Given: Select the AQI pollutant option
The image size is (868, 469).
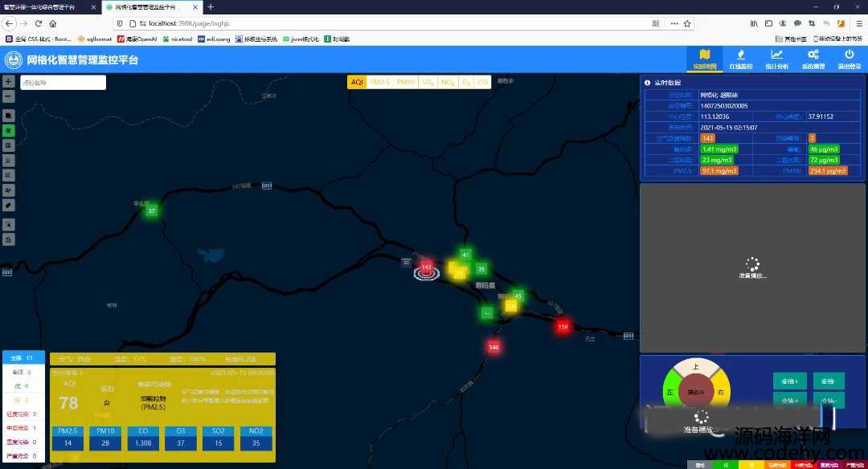Looking at the screenshot, I should click(358, 82).
